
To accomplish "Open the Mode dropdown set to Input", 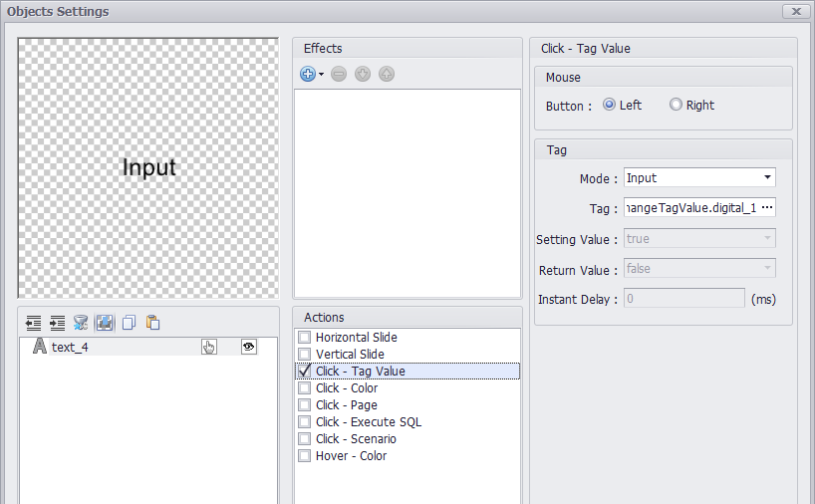I will 699,177.
